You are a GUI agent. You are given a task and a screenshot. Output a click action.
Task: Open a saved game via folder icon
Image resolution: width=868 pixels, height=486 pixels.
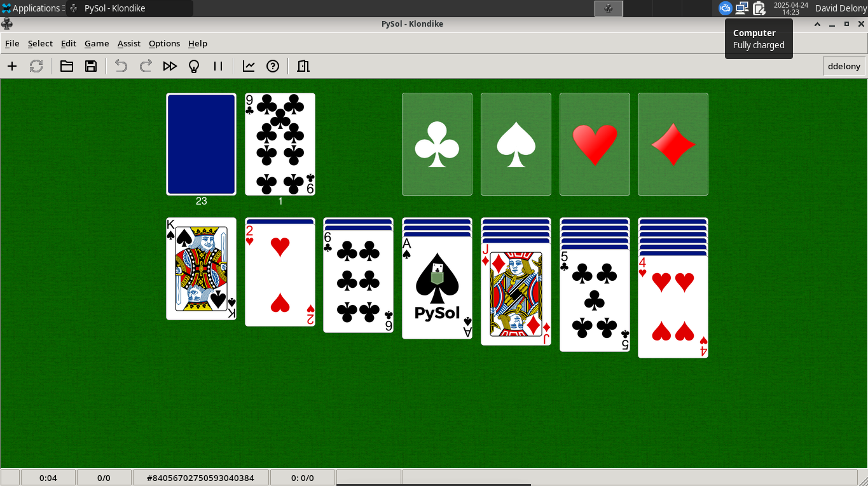tap(67, 66)
